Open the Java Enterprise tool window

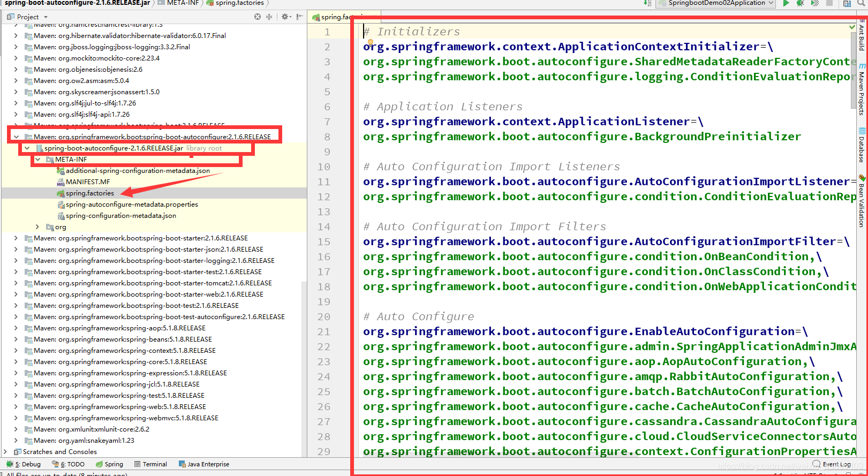204,464
